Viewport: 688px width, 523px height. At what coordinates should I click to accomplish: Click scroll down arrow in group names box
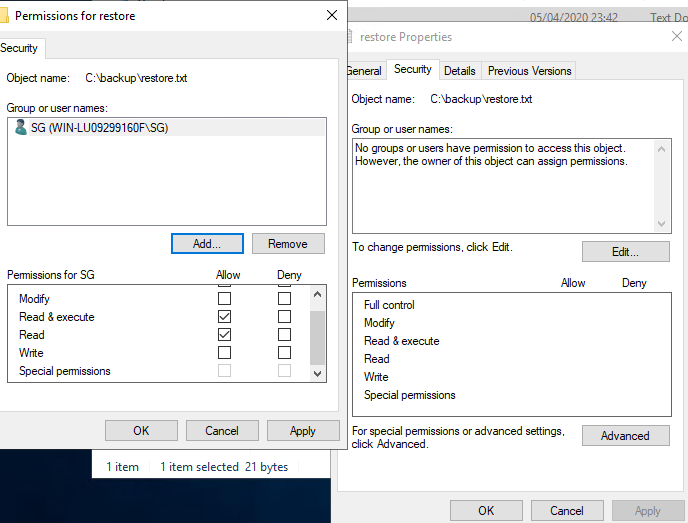(662, 224)
